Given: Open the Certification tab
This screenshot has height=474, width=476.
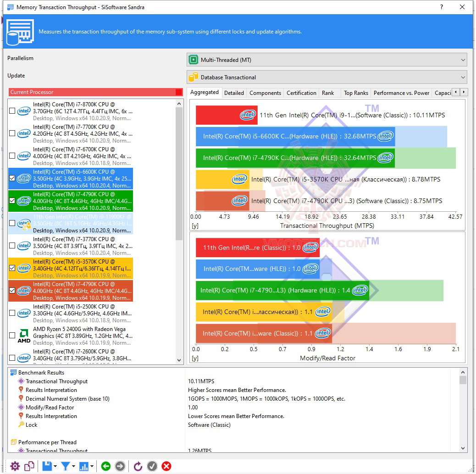Looking at the screenshot, I should pos(301,93).
